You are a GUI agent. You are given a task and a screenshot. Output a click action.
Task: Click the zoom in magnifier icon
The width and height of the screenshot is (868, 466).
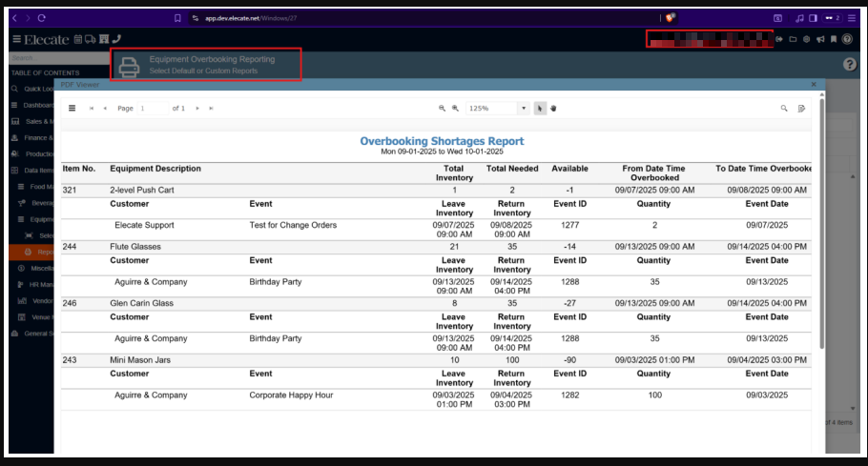(x=455, y=109)
